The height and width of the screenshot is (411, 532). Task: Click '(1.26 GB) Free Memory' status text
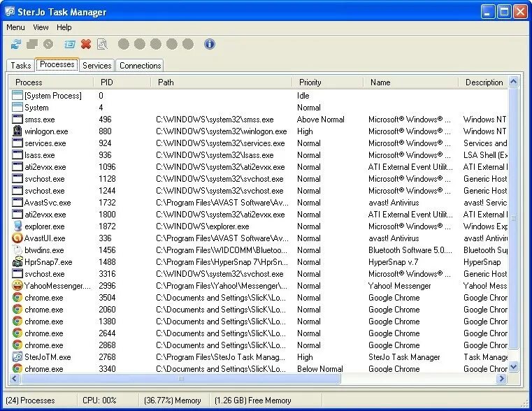pos(253,401)
